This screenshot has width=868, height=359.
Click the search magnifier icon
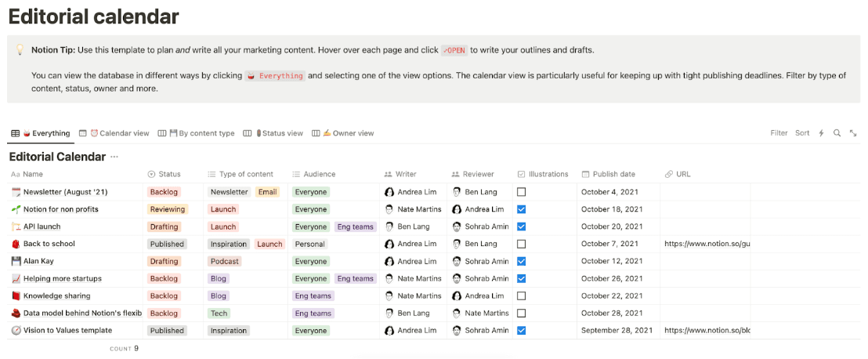click(x=837, y=133)
